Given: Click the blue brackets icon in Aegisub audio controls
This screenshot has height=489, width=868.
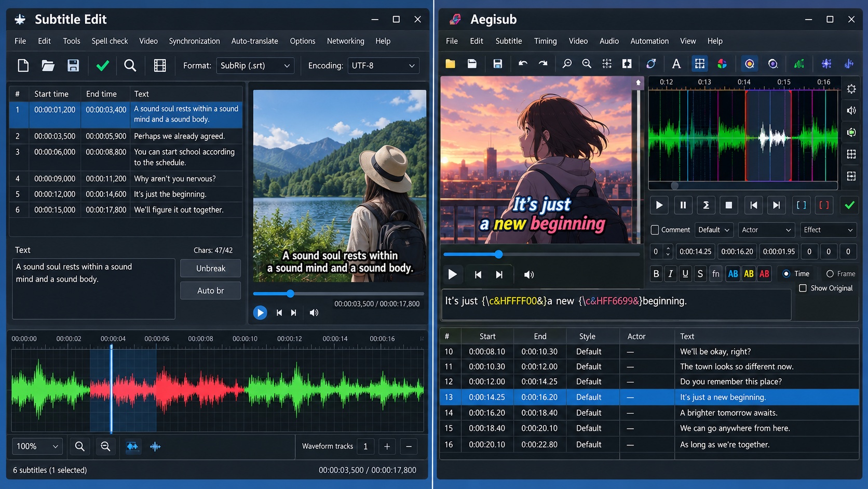Looking at the screenshot, I should (802, 205).
